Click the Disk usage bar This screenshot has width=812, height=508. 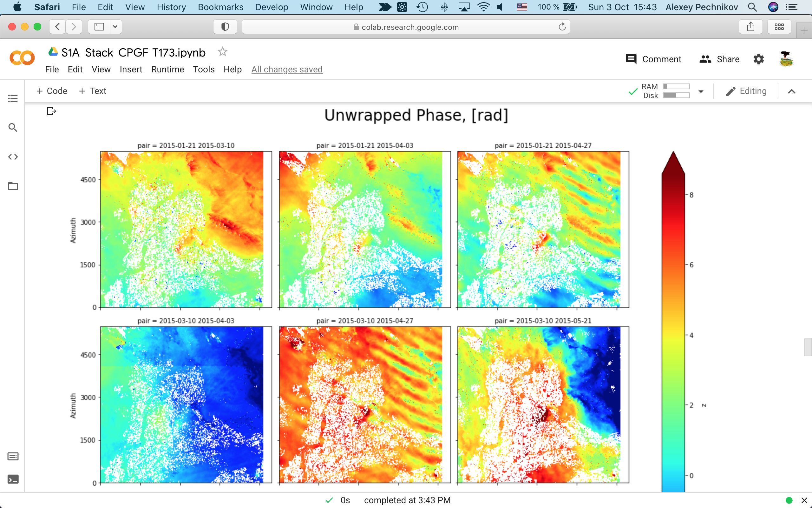(676, 96)
